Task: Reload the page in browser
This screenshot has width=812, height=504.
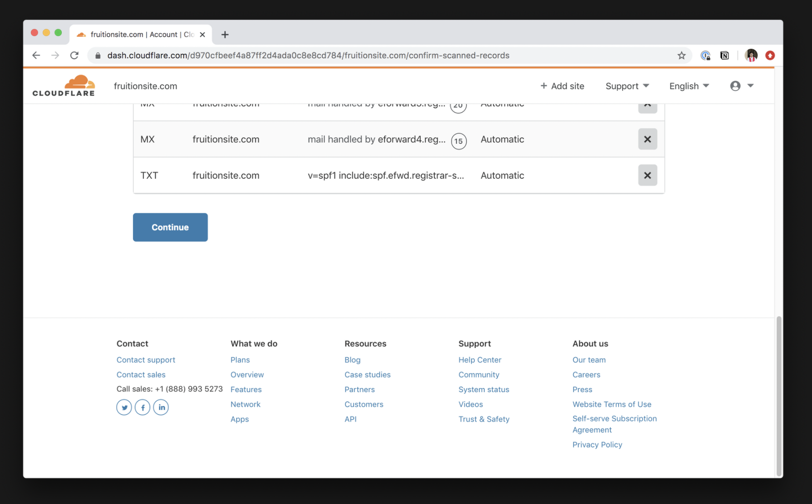Action: point(75,55)
